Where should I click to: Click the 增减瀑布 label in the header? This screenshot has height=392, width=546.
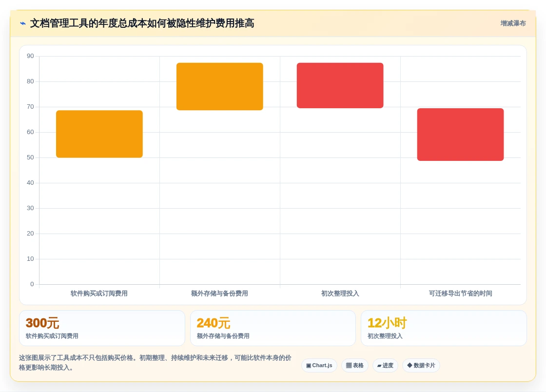pyautogui.click(x=513, y=23)
